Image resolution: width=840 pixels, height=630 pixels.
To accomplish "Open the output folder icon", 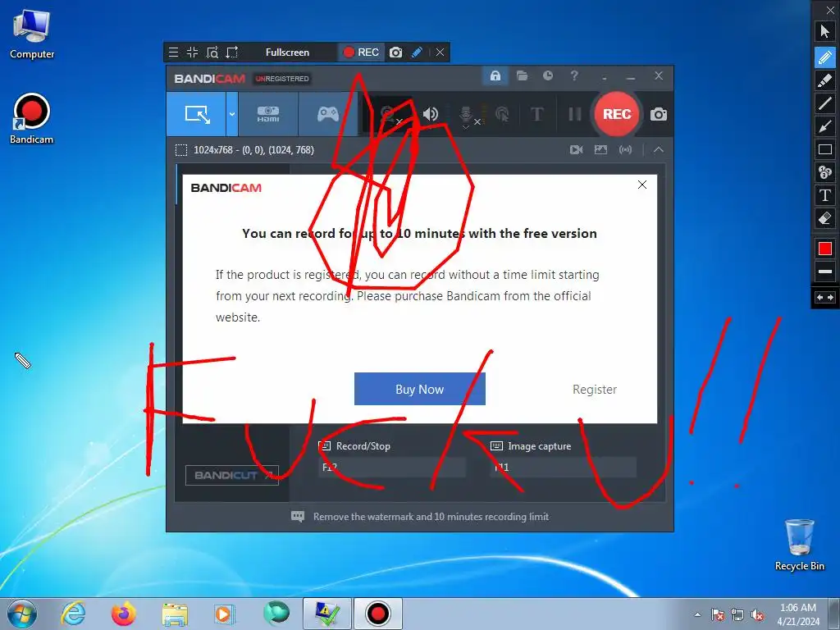I will (x=522, y=75).
